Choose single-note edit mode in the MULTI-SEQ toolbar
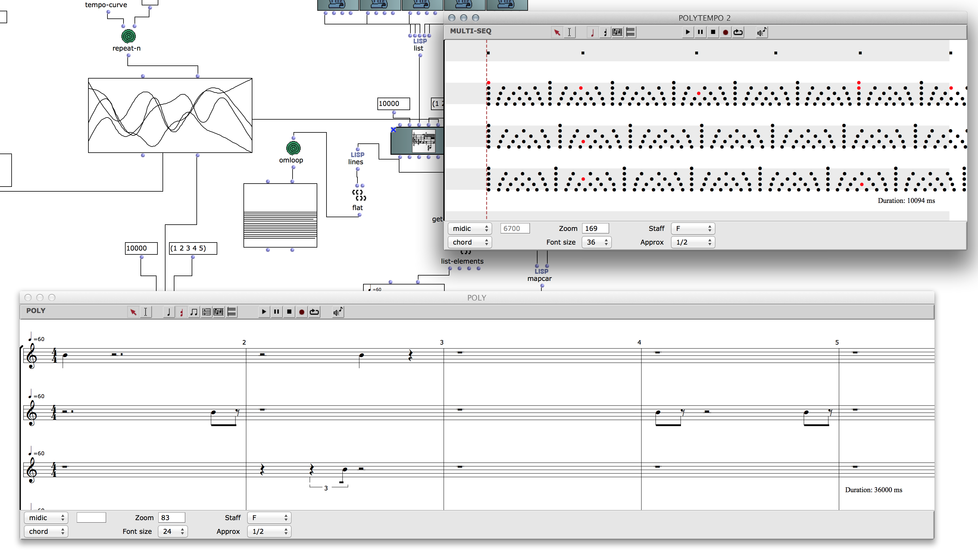This screenshot has width=978, height=560. [x=592, y=32]
